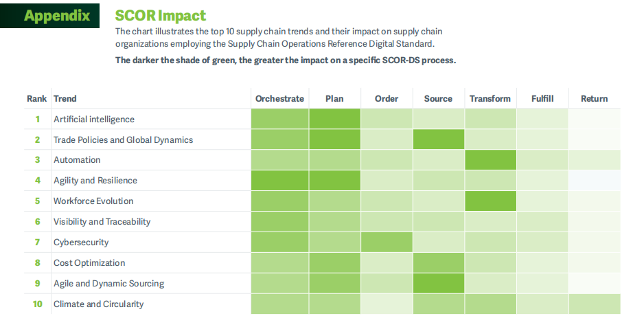Click the Cybersecurity trend label

[81, 243]
